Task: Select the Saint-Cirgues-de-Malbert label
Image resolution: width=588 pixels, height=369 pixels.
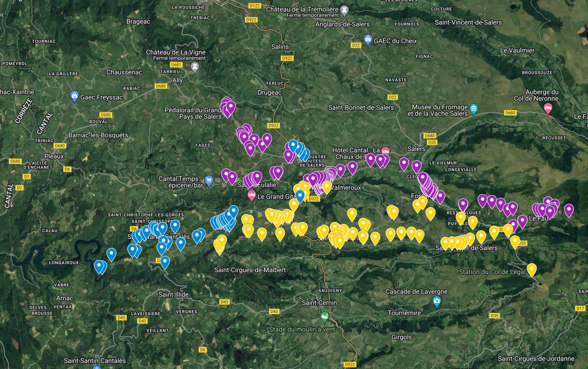Action: (250, 270)
